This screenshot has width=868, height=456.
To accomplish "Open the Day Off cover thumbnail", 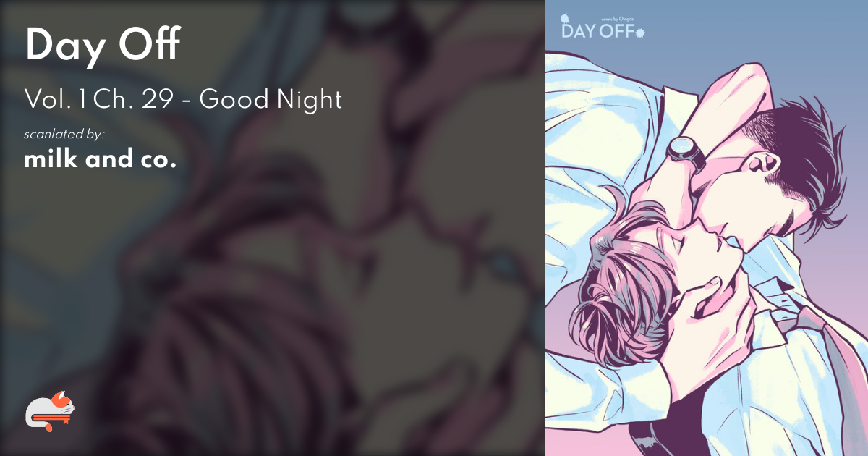I will tap(707, 228).
